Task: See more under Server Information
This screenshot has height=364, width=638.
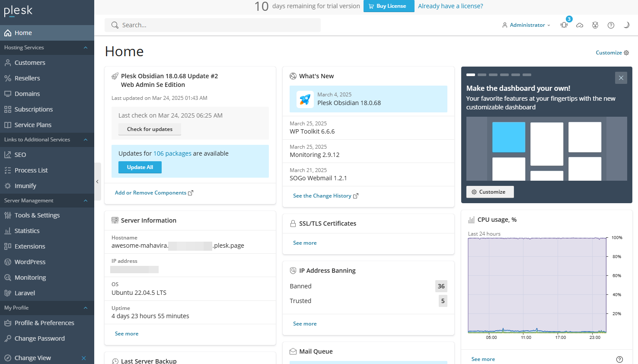Action: (x=127, y=334)
